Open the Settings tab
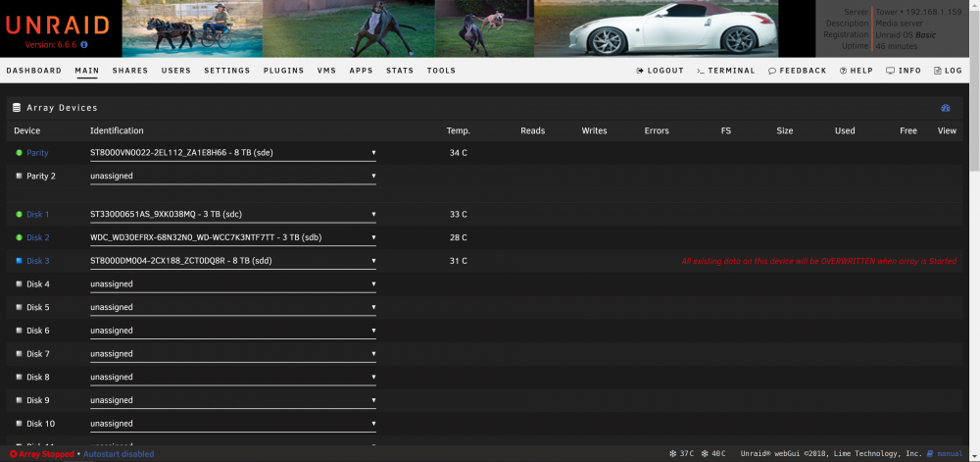Screen dimensions: 980x462 [x=227, y=71]
